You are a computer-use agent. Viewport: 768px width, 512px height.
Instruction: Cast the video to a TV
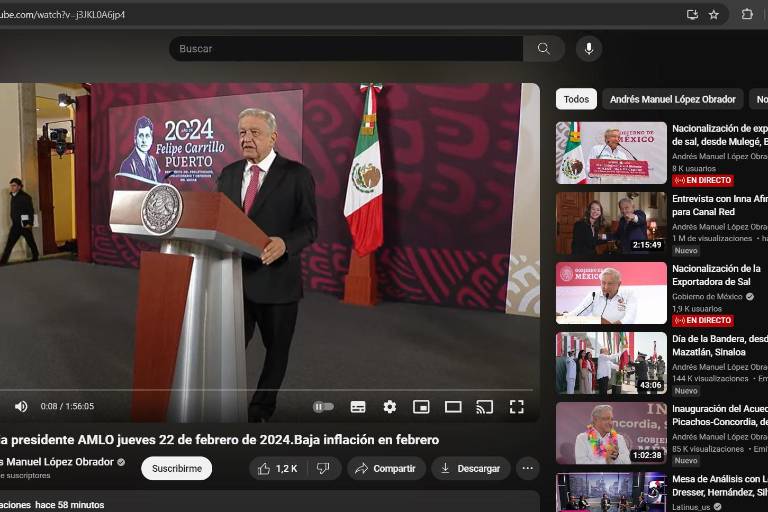click(485, 407)
